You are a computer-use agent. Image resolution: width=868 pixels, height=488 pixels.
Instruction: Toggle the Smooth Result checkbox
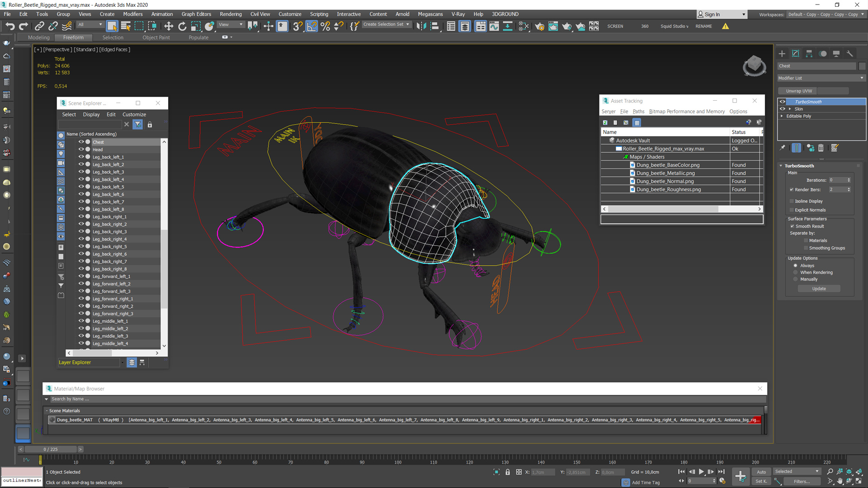(x=792, y=226)
